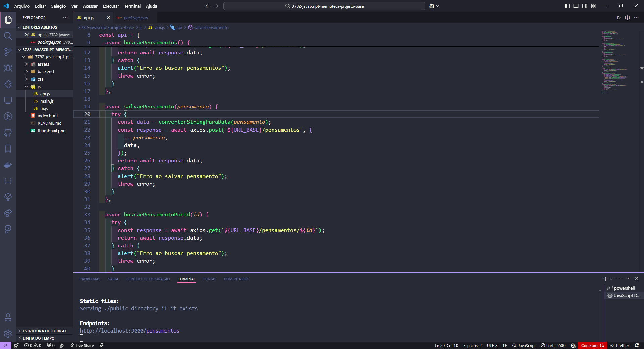Split the editor to the right

627,18
